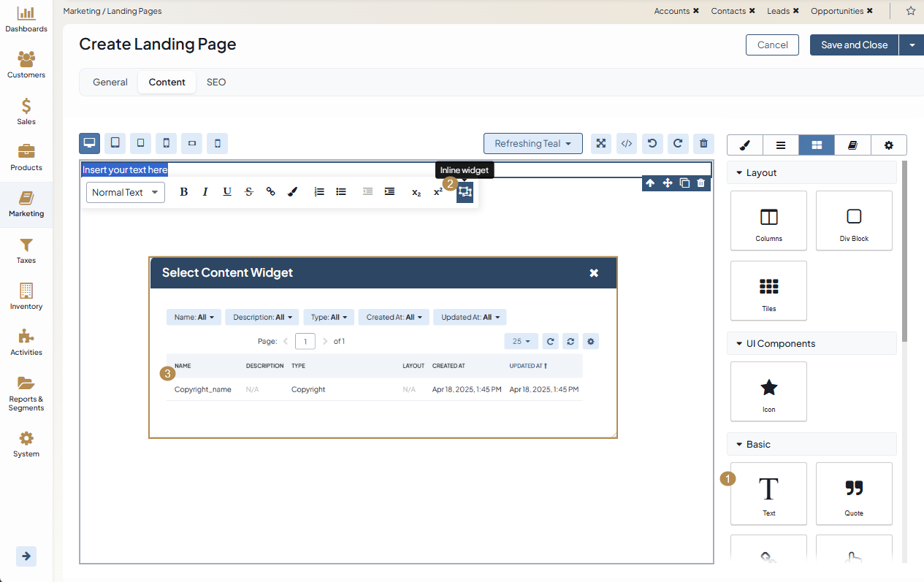Collapse the Layout section
The image size is (924, 582).
point(738,173)
